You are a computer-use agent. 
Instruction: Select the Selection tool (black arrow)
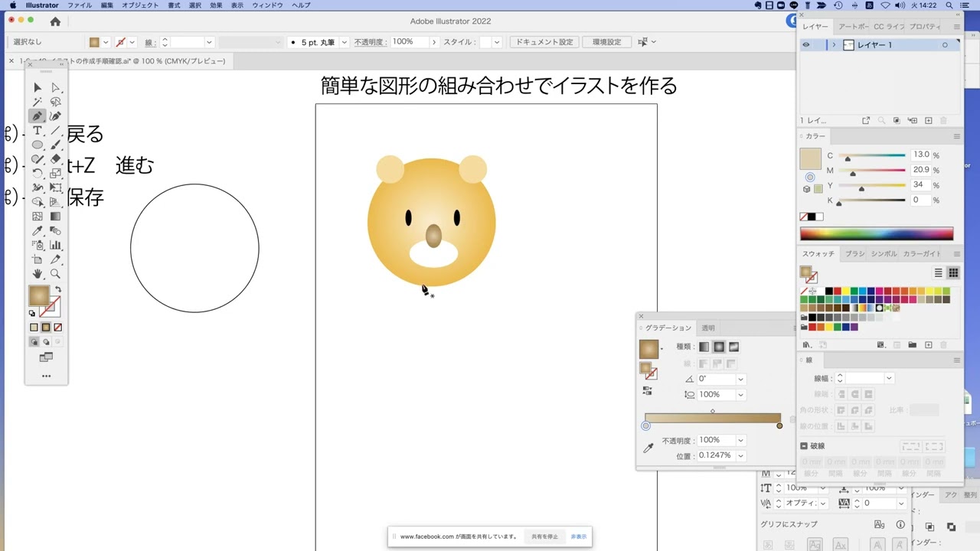pyautogui.click(x=37, y=87)
